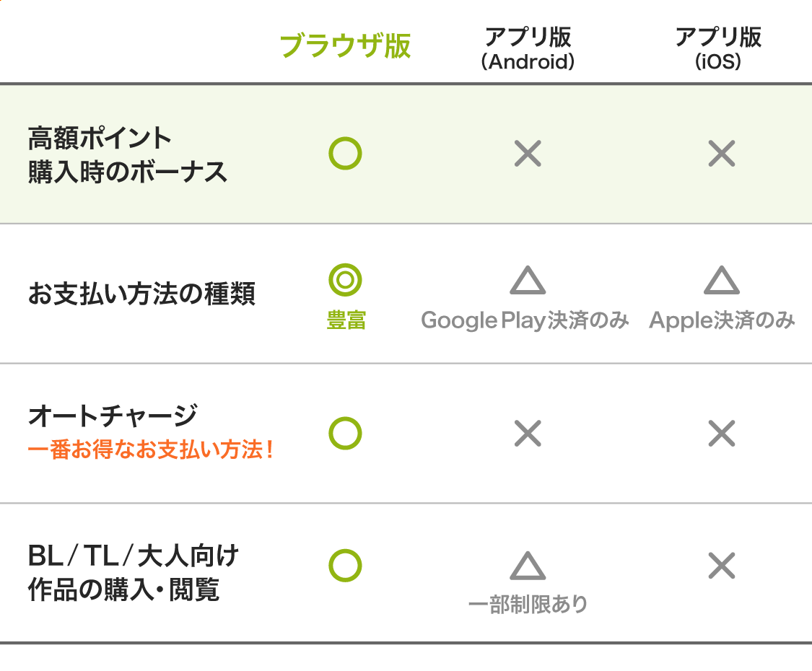This screenshot has height=671, width=812.
Task: Select the アプリ版 (Android) column header
Action: pos(528,48)
